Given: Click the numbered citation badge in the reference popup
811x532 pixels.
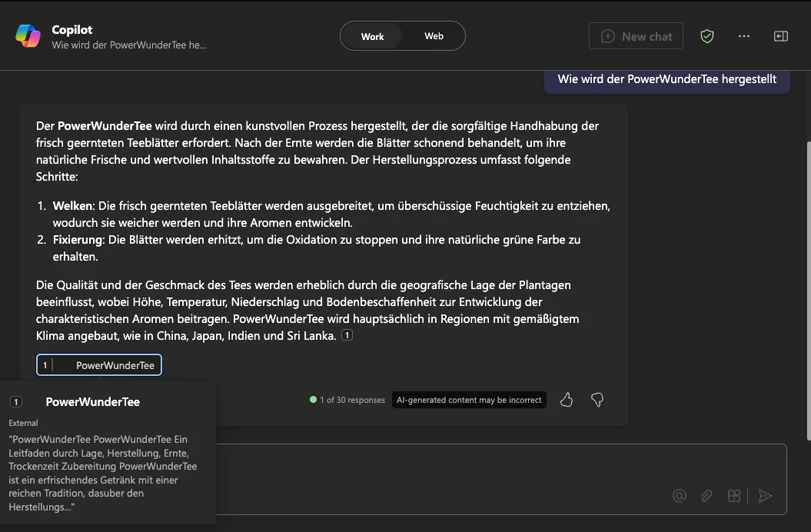Looking at the screenshot, I should (x=15, y=401).
